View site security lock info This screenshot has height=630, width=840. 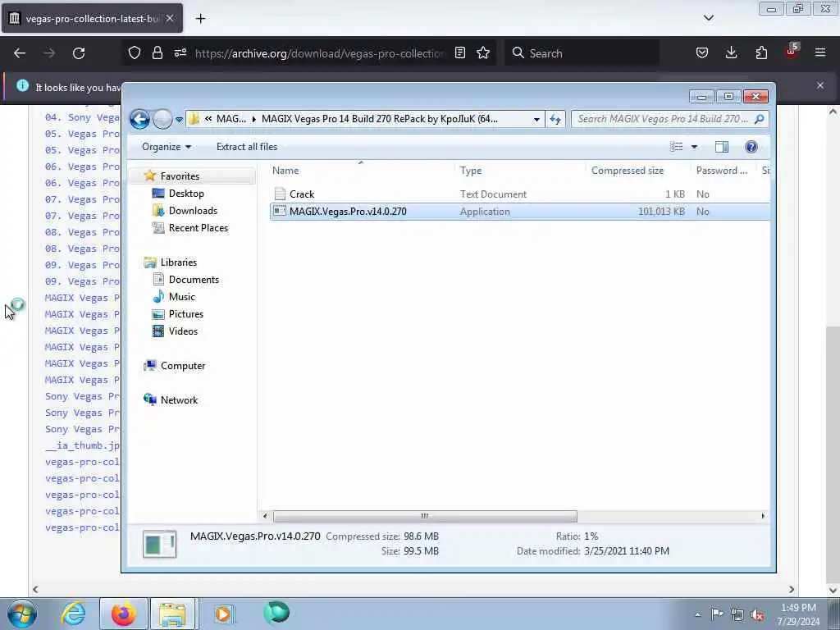(157, 52)
